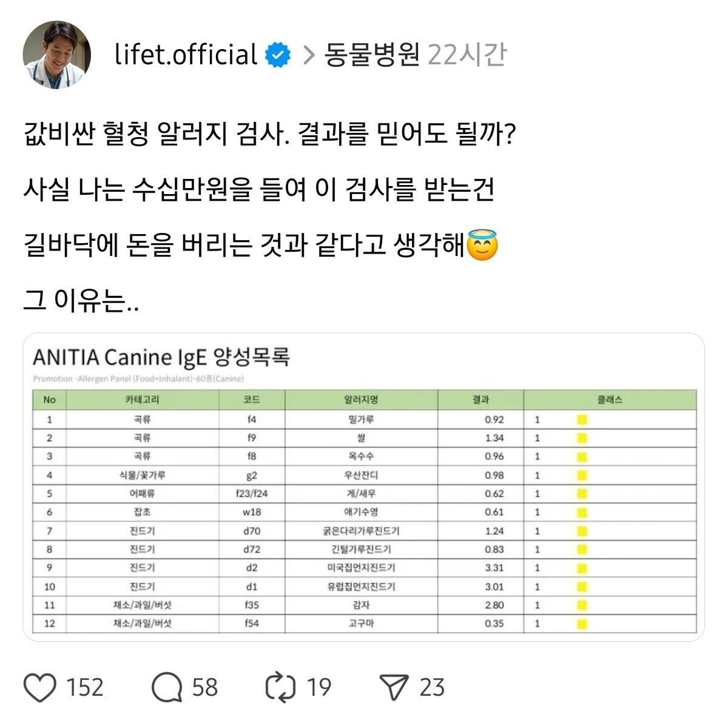The image size is (728, 720).
Task: Open the lifet.official username link
Action: click(x=186, y=55)
